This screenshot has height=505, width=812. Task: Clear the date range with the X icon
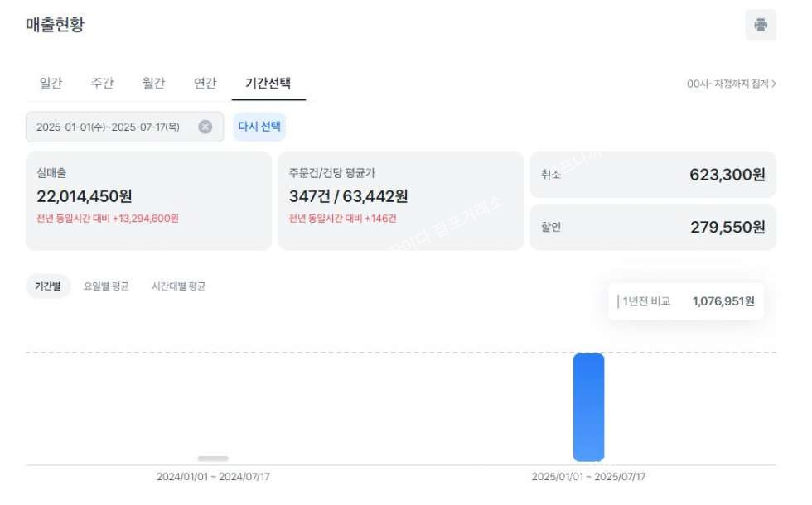(x=205, y=127)
